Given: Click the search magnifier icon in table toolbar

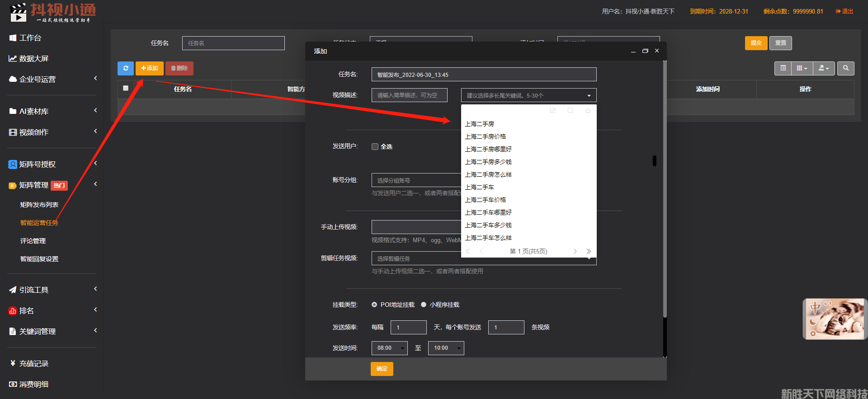Looking at the screenshot, I should pos(845,68).
